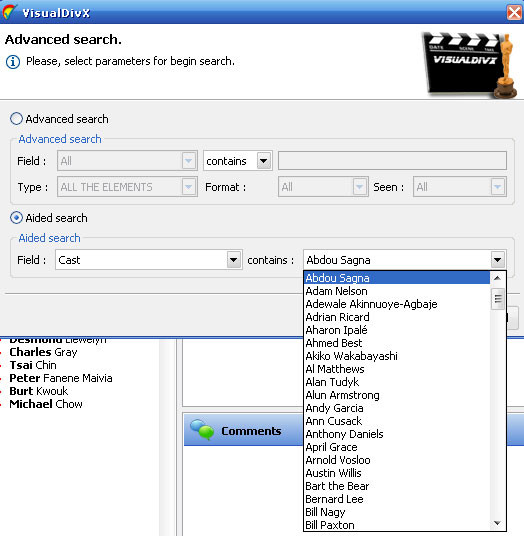This screenshot has width=524, height=536.
Task: Select the Advanced search radio button
Action: click(x=16, y=119)
